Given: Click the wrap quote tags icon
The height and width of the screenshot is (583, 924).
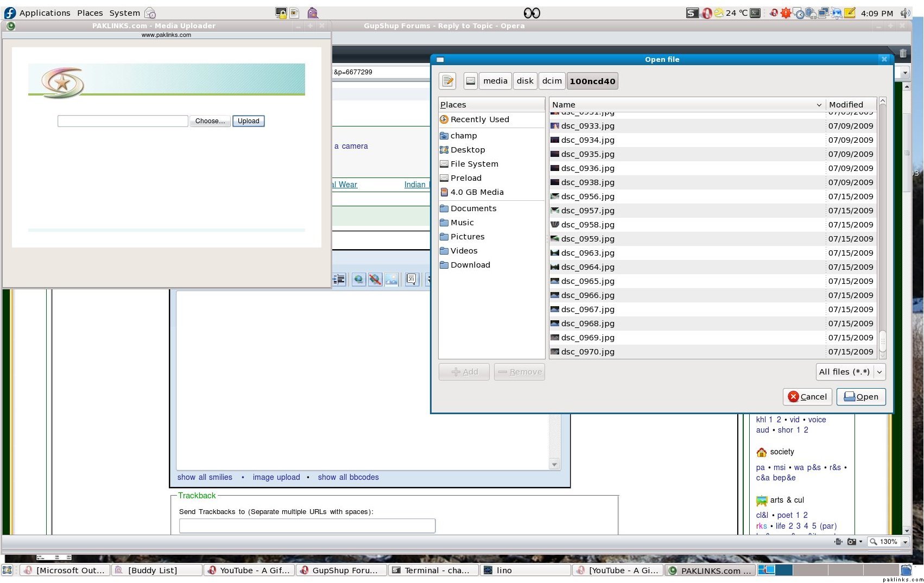Looking at the screenshot, I should point(412,280).
